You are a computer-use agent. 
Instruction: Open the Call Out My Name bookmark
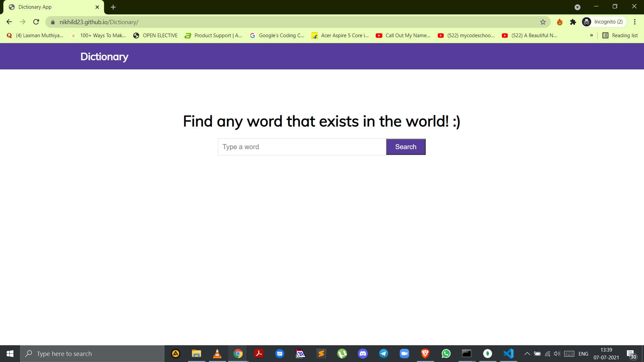click(403, 36)
